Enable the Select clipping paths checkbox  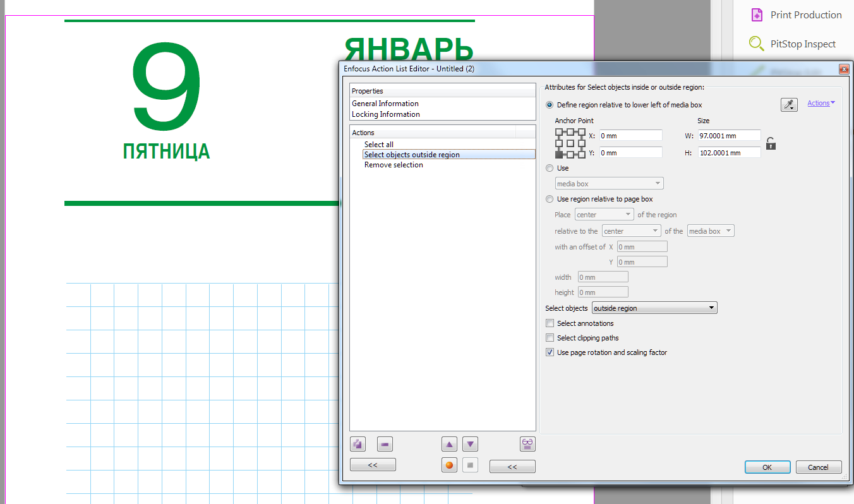point(550,338)
